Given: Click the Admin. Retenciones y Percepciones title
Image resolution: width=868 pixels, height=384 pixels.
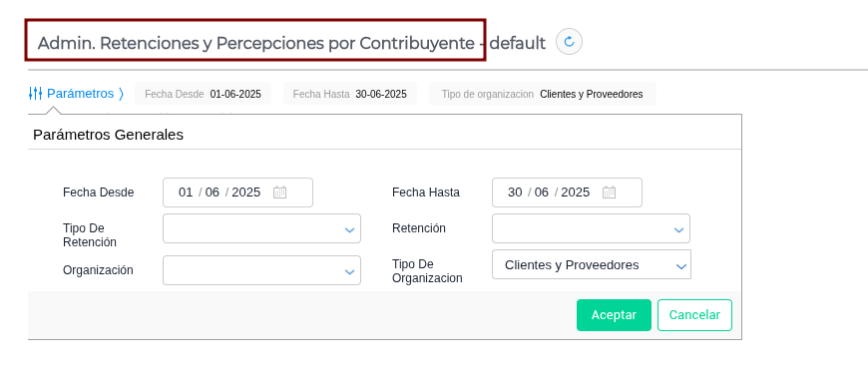Looking at the screenshot, I should coord(255,43).
